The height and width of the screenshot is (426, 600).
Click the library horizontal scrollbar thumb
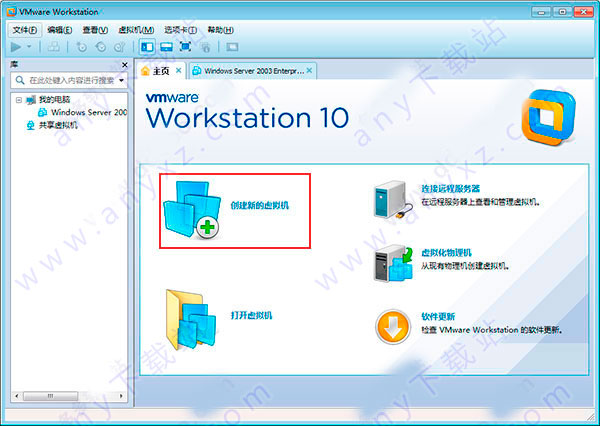click(x=51, y=396)
